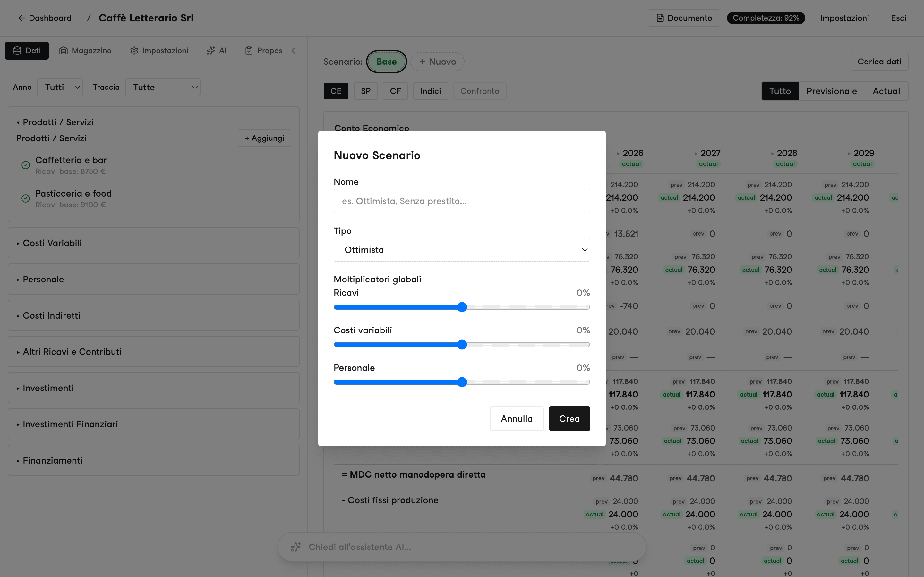Open the Tipo dropdown showing Ottimista

(x=462, y=250)
